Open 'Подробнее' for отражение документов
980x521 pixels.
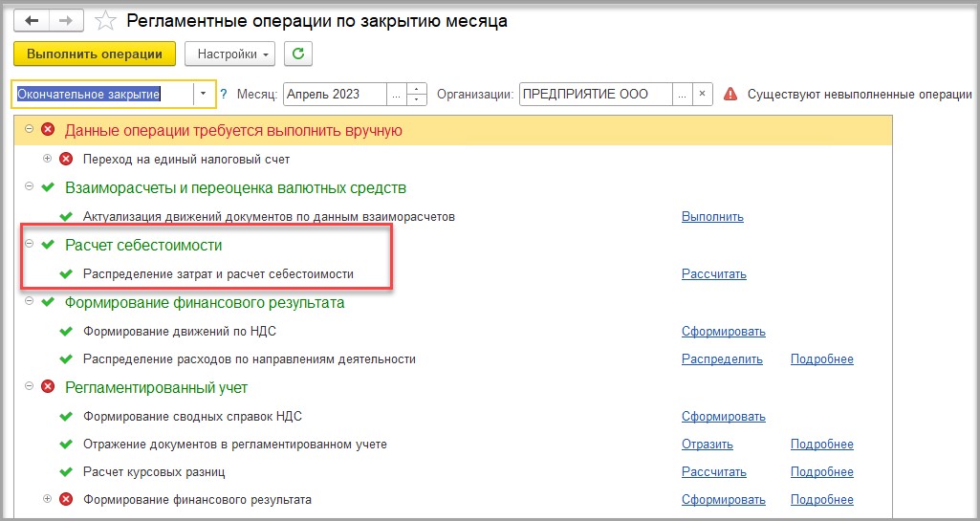click(x=822, y=445)
